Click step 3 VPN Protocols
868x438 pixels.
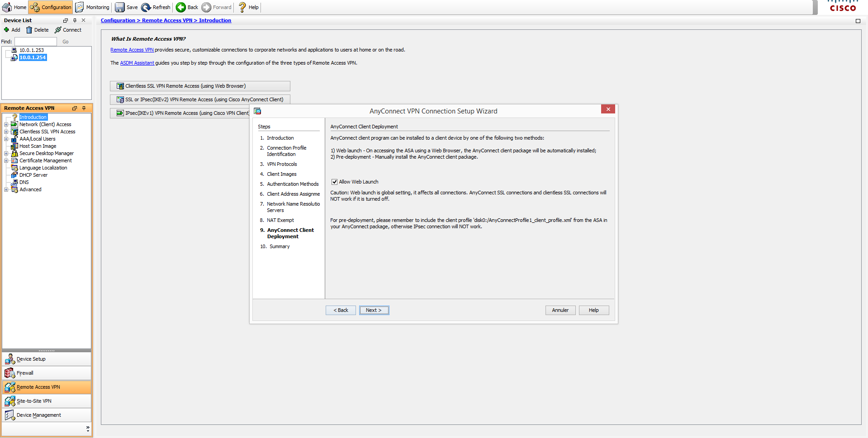(282, 164)
